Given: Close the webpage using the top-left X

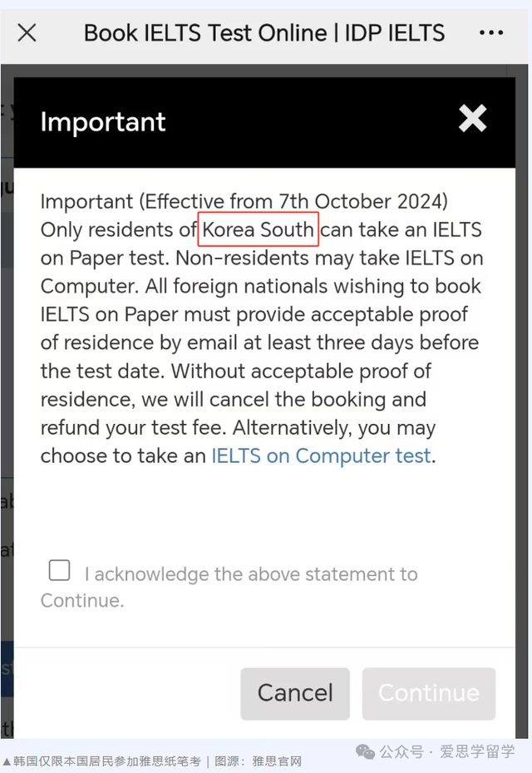Looking at the screenshot, I should [27, 33].
